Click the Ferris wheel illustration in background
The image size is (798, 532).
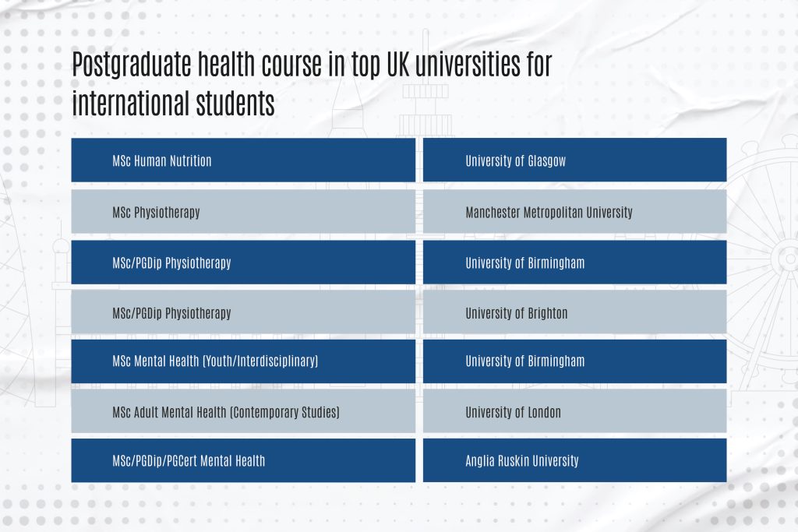[x=762, y=254]
